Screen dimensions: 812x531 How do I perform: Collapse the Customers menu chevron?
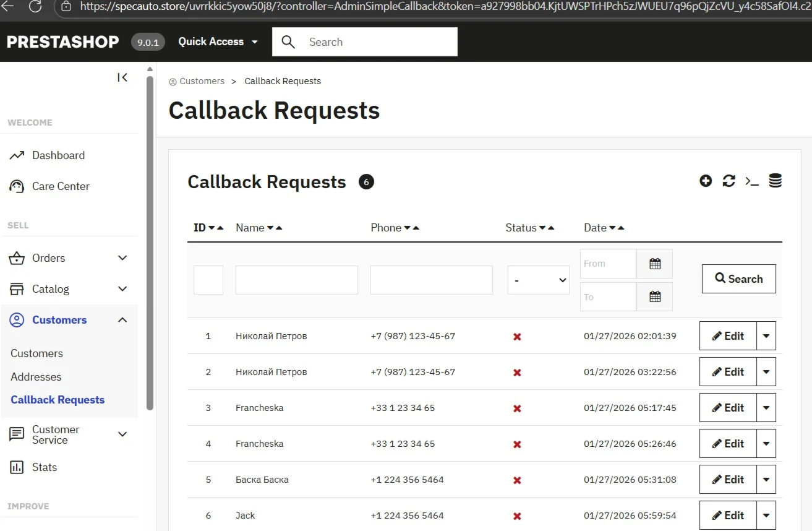(x=122, y=320)
